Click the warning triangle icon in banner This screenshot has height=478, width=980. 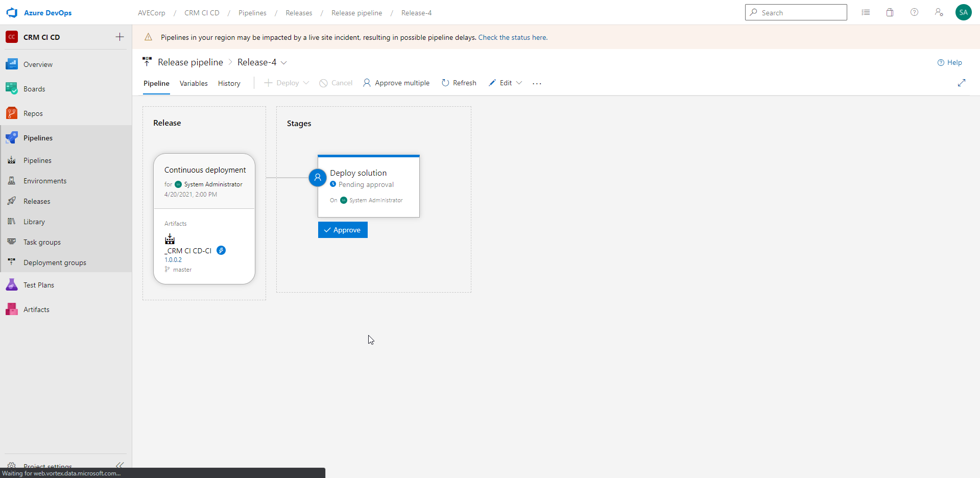coord(149,37)
